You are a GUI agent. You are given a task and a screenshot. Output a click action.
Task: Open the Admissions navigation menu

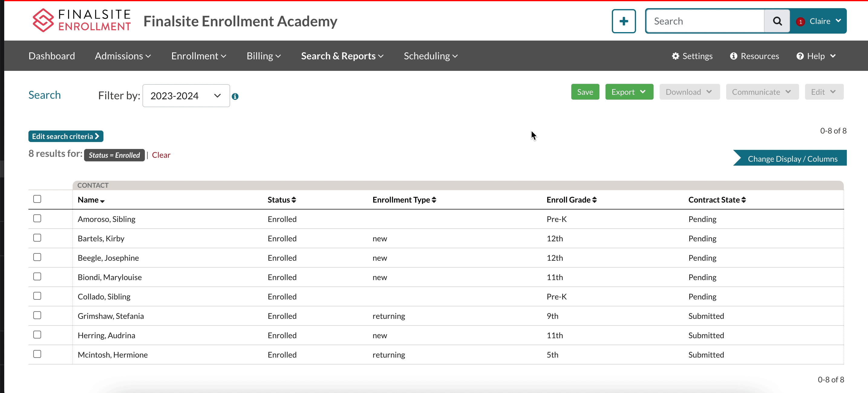(x=123, y=56)
